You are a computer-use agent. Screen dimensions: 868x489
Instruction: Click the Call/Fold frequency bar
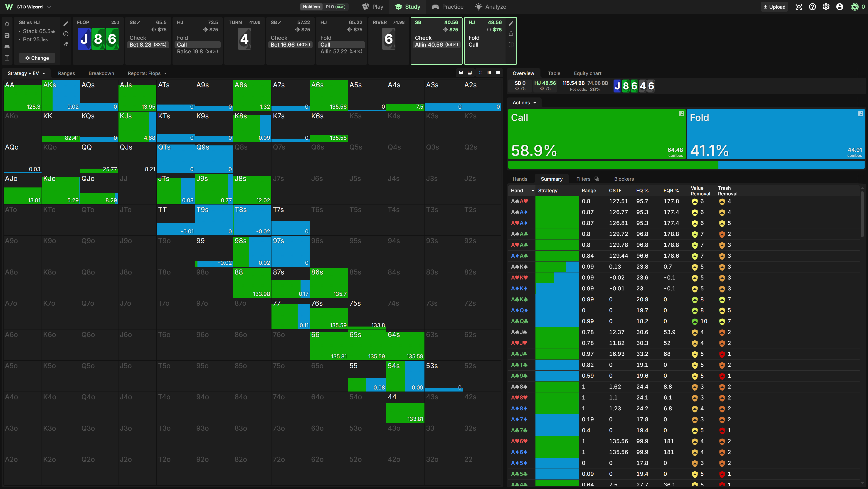click(x=686, y=165)
